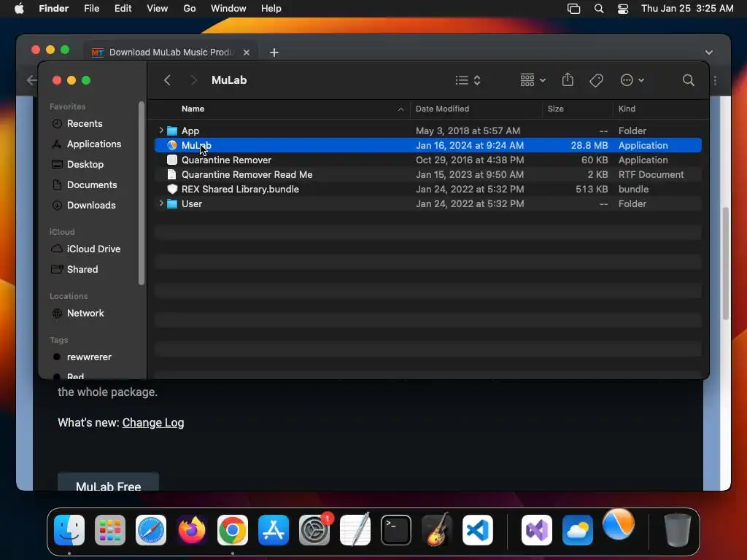
Task: Select Quarantine Remover Read Me document
Action: coord(427,174)
